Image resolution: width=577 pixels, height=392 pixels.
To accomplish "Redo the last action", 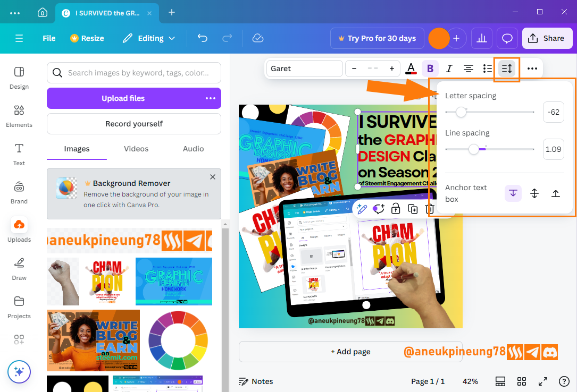I will pos(227,38).
